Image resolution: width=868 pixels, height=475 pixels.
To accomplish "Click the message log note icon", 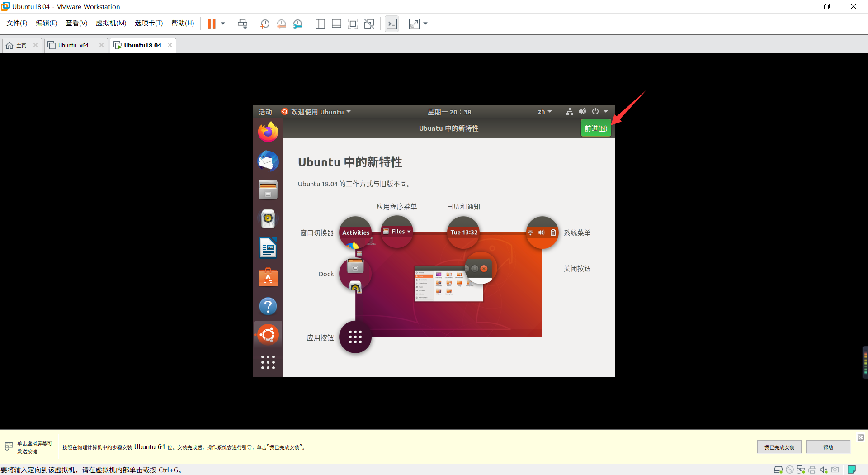I will [852, 470].
